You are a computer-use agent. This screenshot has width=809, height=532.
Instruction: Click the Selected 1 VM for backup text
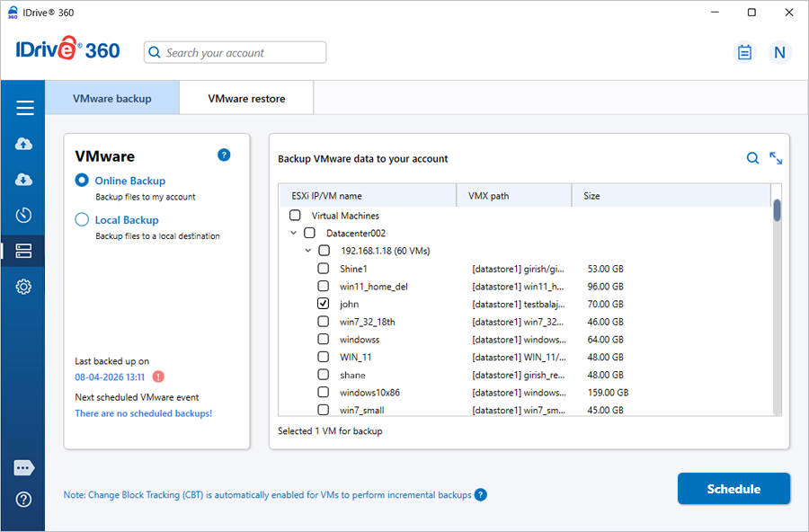point(330,430)
